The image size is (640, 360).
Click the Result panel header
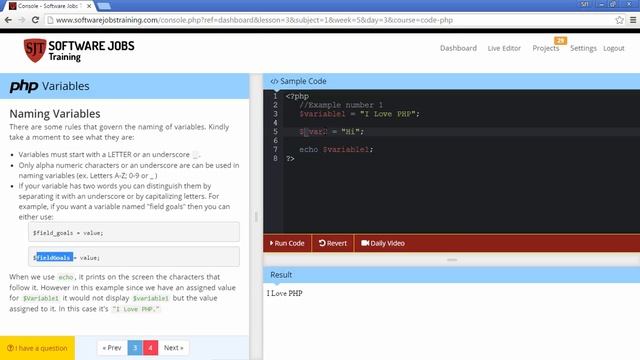coord(451,275)
